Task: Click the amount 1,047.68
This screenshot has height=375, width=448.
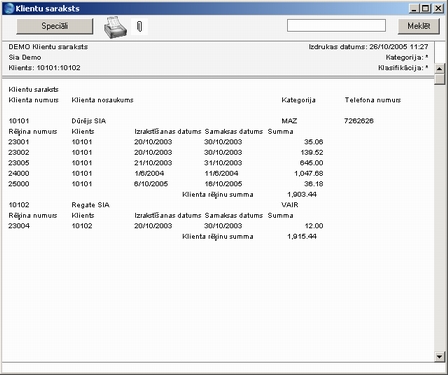Action: (309, 174)
